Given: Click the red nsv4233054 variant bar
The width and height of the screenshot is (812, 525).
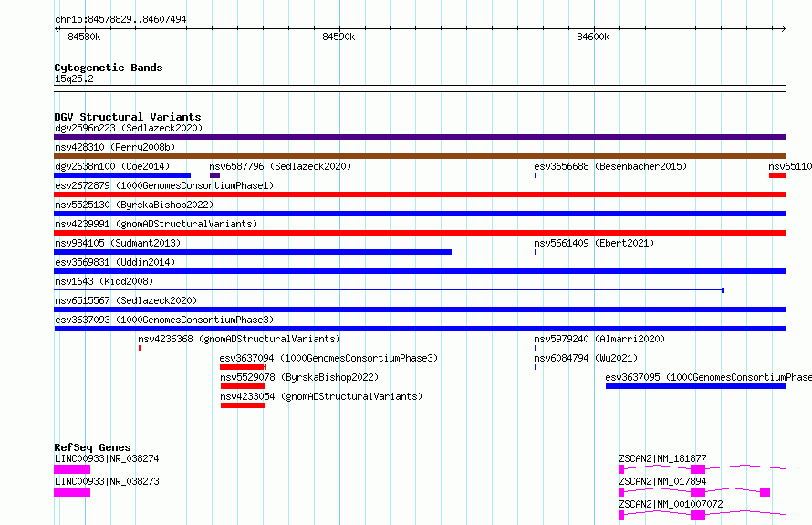Looking at the screenshot, I should [243, 405].
